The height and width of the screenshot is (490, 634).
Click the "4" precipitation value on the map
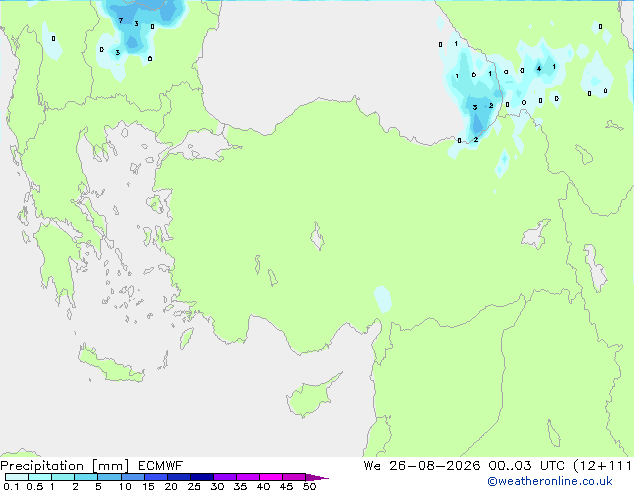coord(539,69)
